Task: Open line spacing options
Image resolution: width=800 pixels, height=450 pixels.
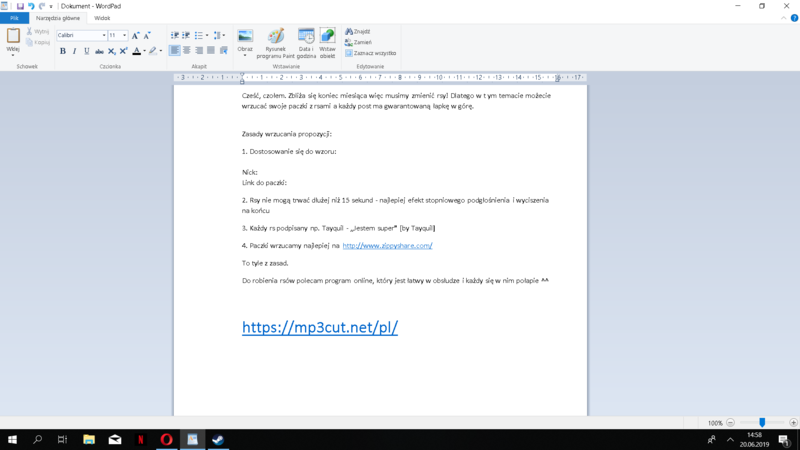Action: coord(219,35)
